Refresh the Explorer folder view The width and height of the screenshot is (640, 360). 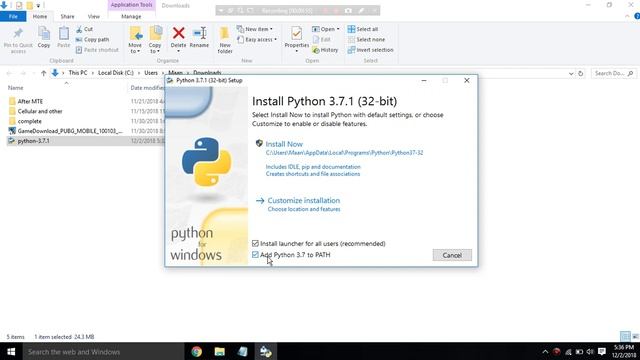coord(580,73)
